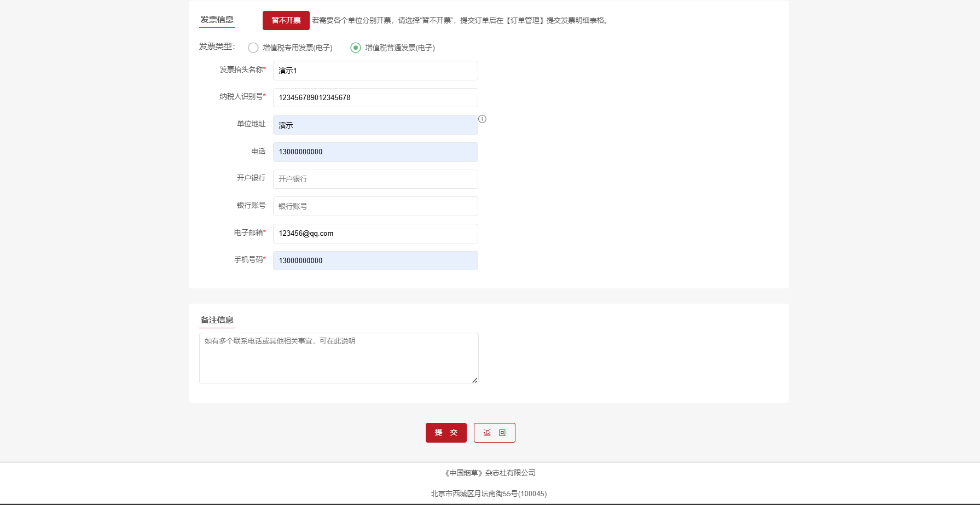This screenshot has width=980, height=505.
Task: Click inside the 备注信息 textarea
Action: [x=338, y=358]
